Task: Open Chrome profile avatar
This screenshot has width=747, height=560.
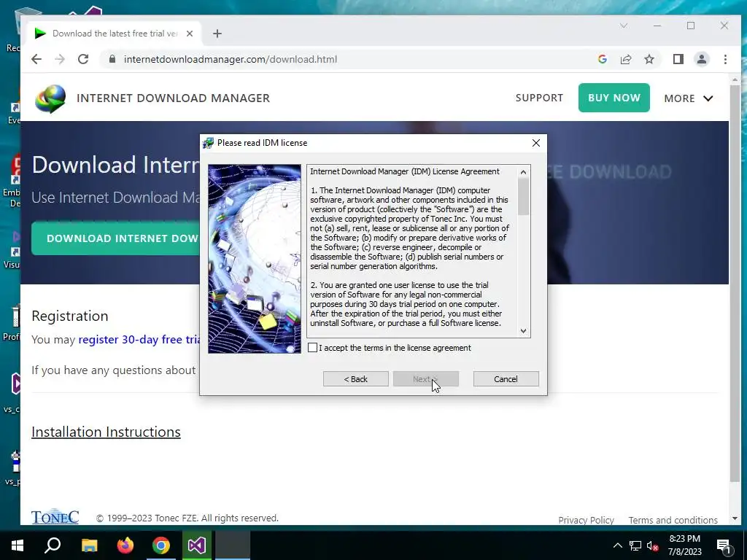Action: [702, 59]
